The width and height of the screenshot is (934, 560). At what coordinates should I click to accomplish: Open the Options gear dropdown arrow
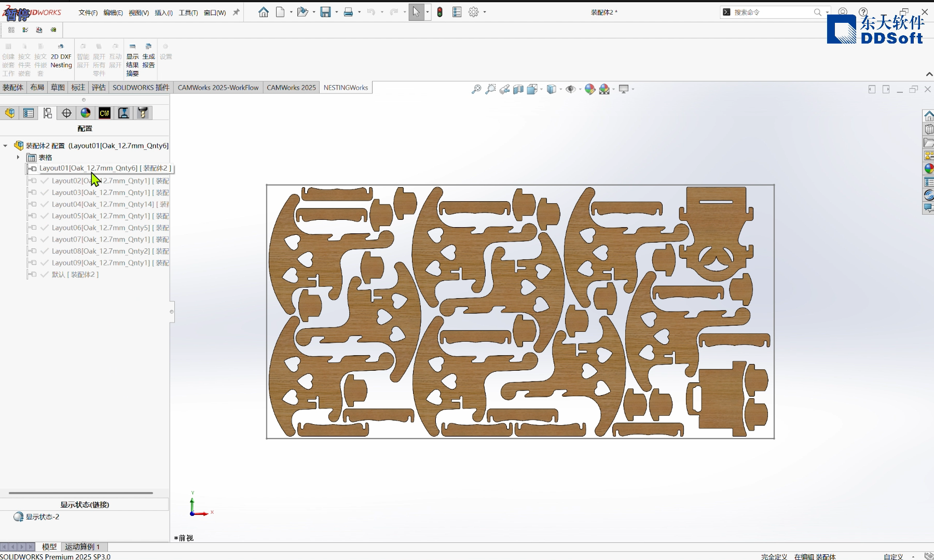coord(485,12)
